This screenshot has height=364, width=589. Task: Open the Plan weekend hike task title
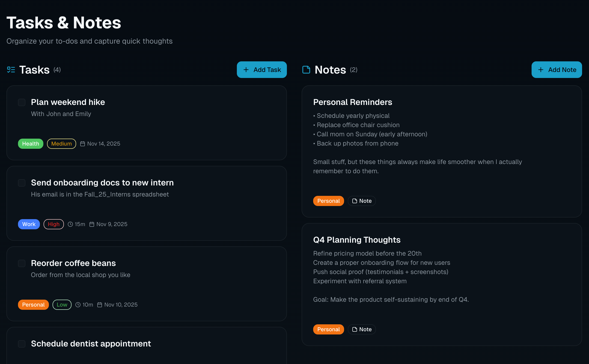68,102
